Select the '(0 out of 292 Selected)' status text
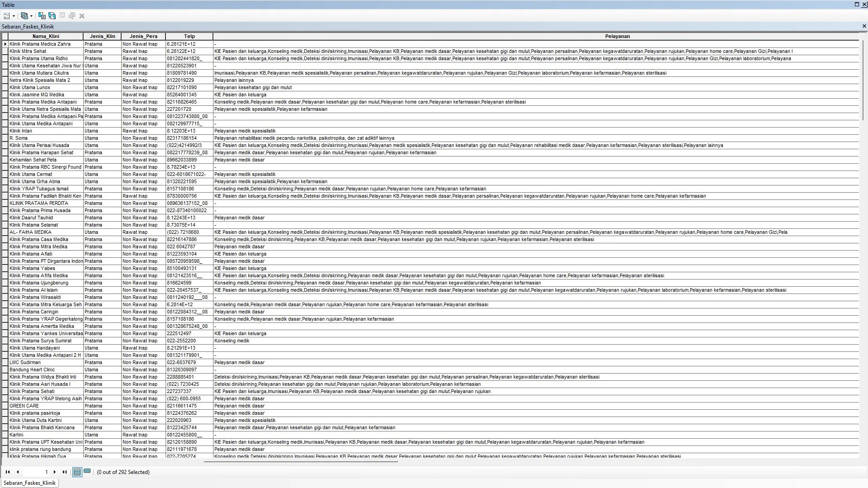 (123, 472)
